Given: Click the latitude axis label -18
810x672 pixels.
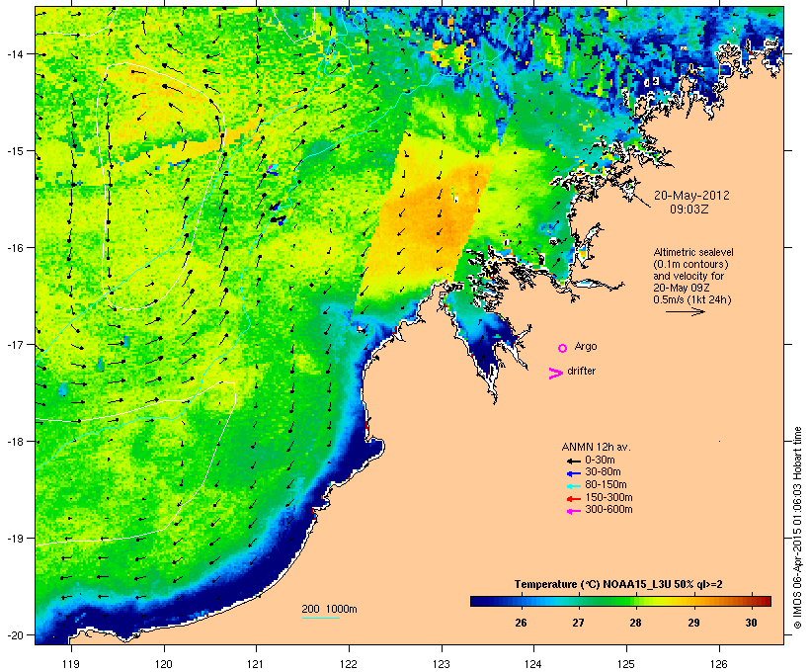Looking at the screenshot, I should (15, 442).
